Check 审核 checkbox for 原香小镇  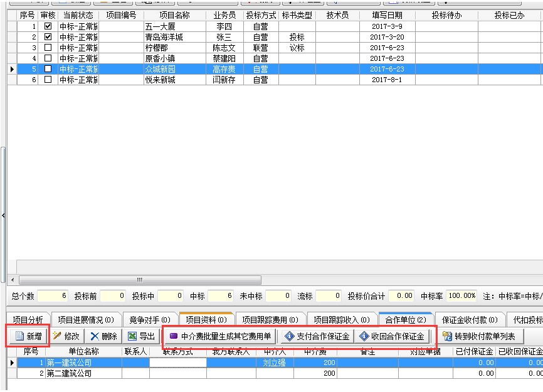click(x=48, y=58)
